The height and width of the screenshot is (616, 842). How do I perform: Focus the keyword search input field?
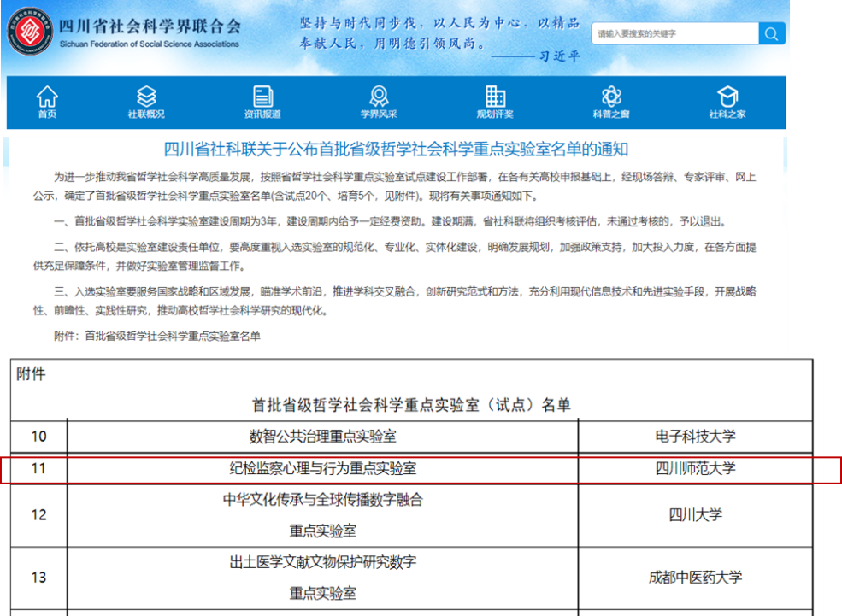(x=675, y=34)
